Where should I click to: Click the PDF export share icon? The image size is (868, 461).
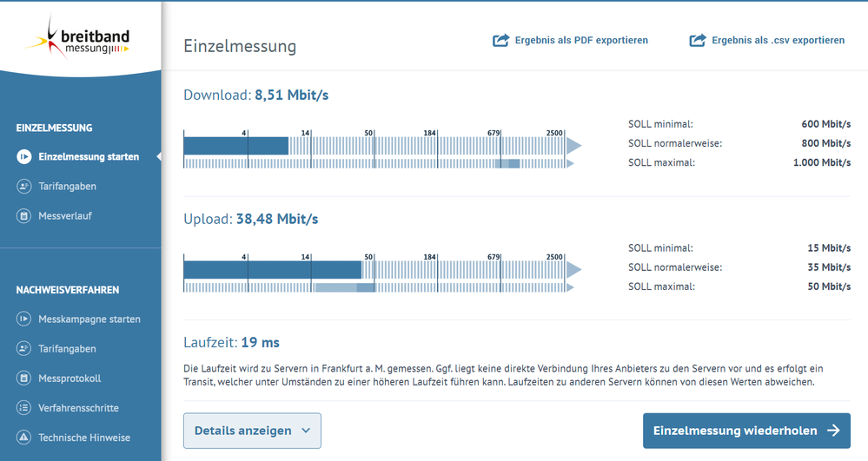501,40
